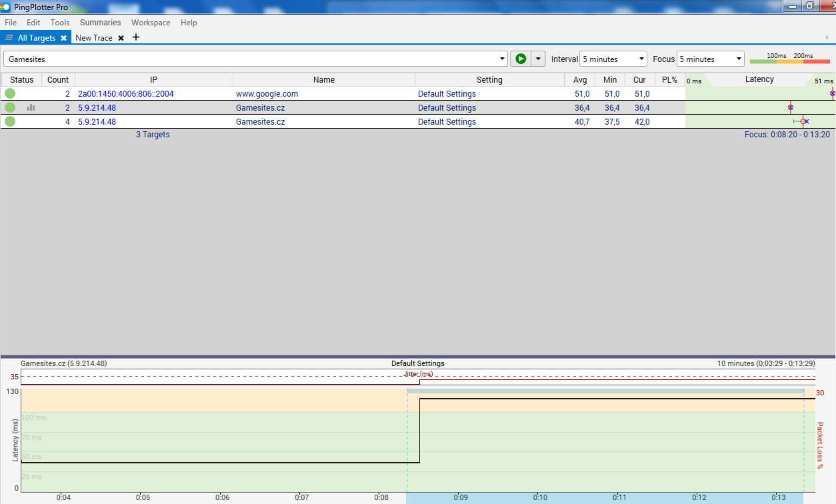
Task: Click the bar graph icon on the Gamesites.cz row
Action: [x=31, y=107]
